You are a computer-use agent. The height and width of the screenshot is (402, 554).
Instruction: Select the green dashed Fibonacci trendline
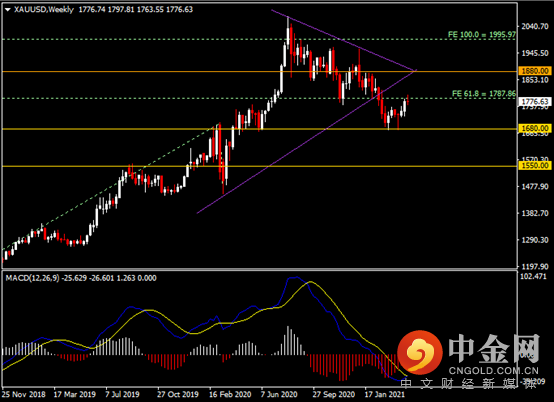(x=110, y=188)
